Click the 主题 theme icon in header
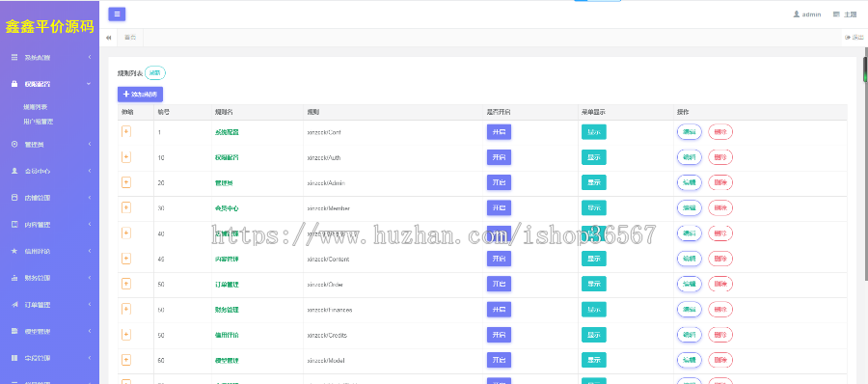This screenshot has width=868, height=384. click(x=836, y=14)
